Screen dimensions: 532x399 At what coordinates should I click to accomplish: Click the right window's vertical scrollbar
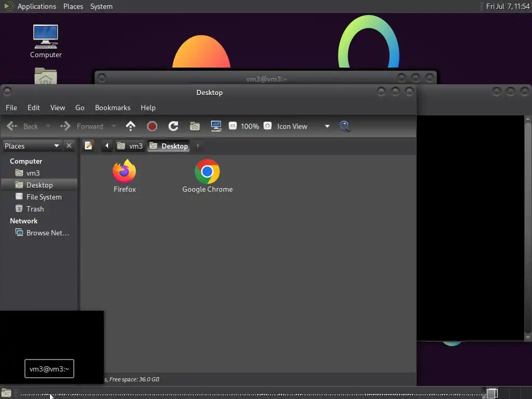528,228
